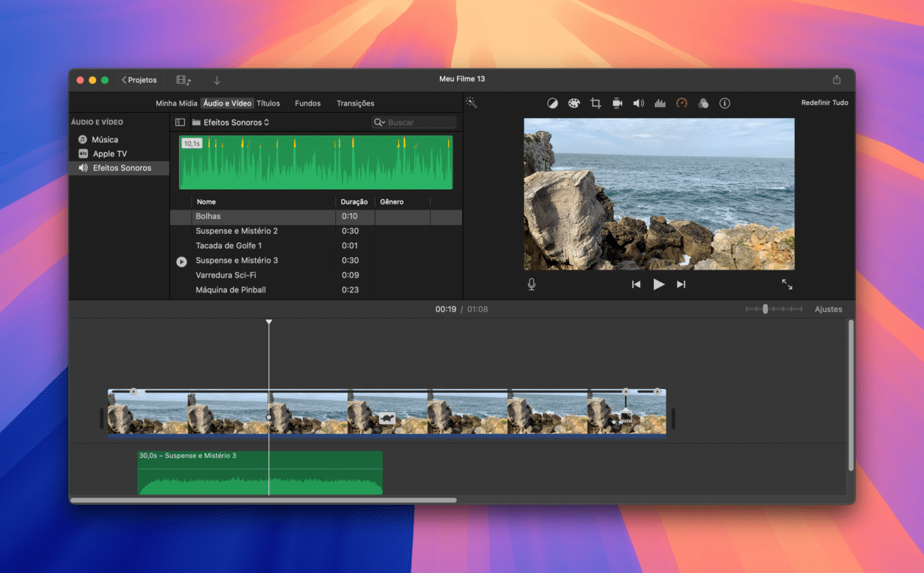Open the clip filter and audio effects
The image size is (924, 573).
coord(703,103)
